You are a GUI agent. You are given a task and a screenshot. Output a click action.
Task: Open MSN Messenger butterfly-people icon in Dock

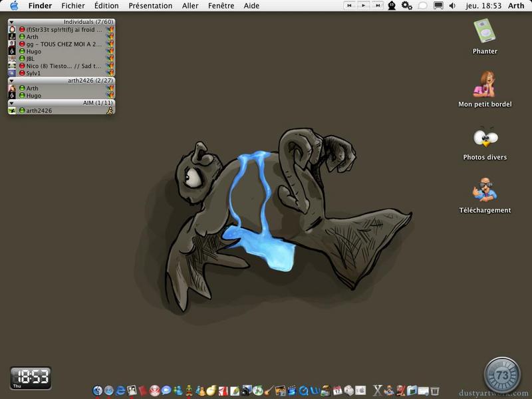tap(178, 390)
